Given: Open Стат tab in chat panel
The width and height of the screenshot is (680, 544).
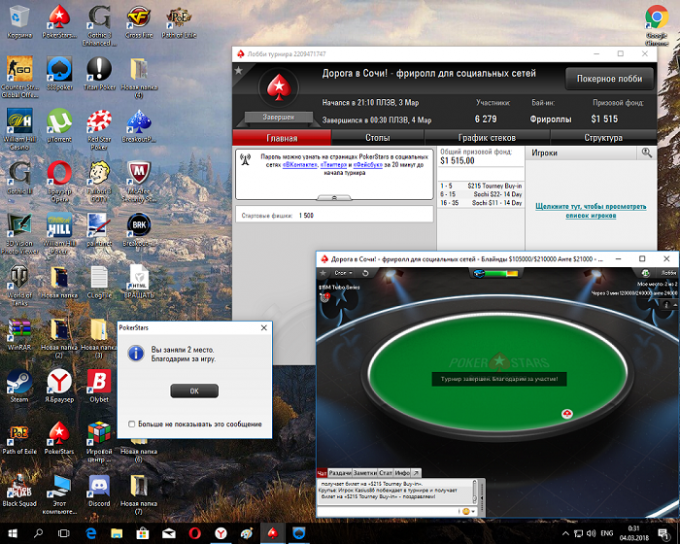Looking at the screenshot, I should click(385, 472).
